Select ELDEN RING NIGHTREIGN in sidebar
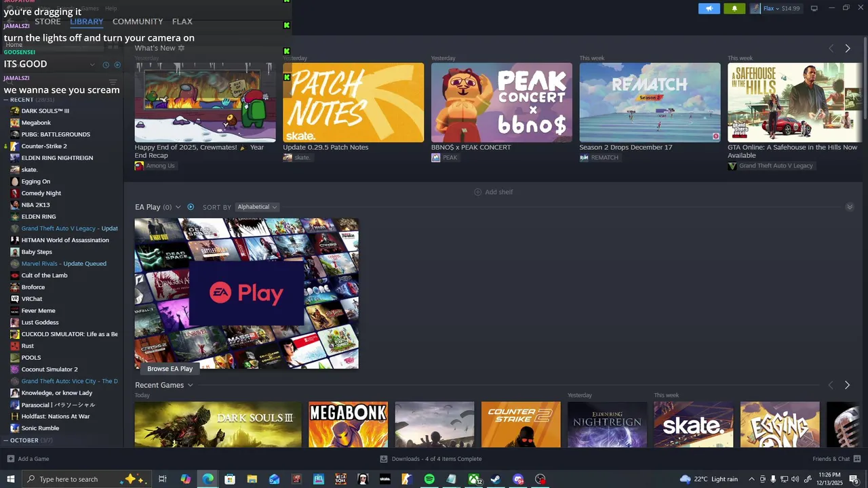 coord(57,158)
